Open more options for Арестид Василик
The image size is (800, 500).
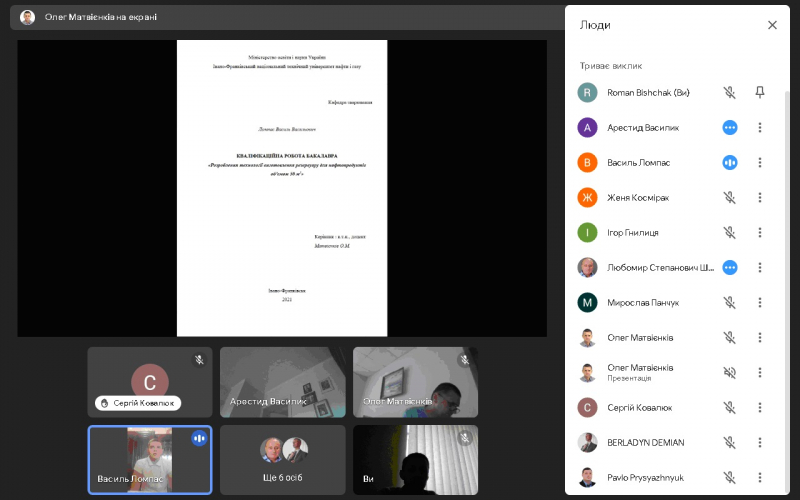pyautogui.click(x=760, y=128)
